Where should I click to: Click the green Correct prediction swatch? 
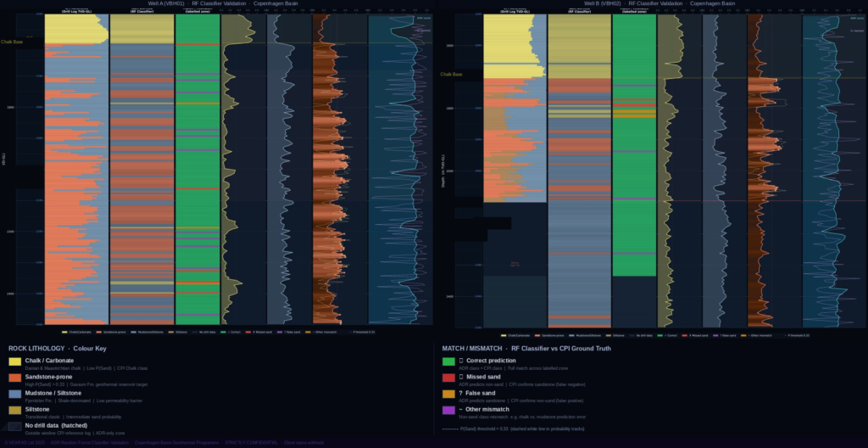click(448, 361)
